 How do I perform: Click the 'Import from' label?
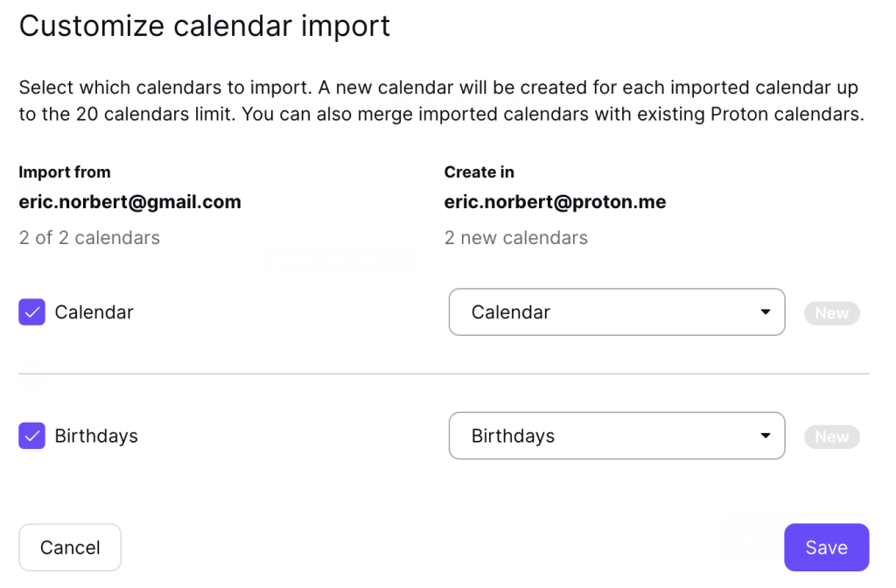coord(65,172)
